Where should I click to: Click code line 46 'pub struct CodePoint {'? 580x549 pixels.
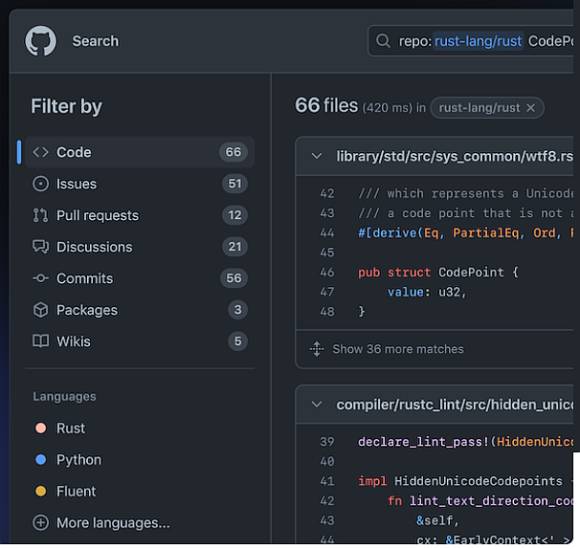click(438, 273)
